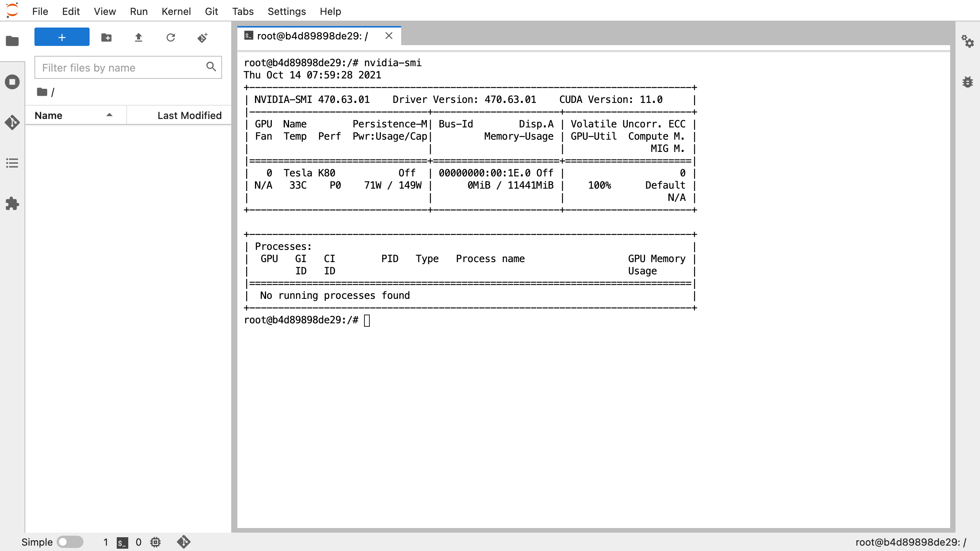
Task: Click the terminal count status bar icon
Action: 122,542
